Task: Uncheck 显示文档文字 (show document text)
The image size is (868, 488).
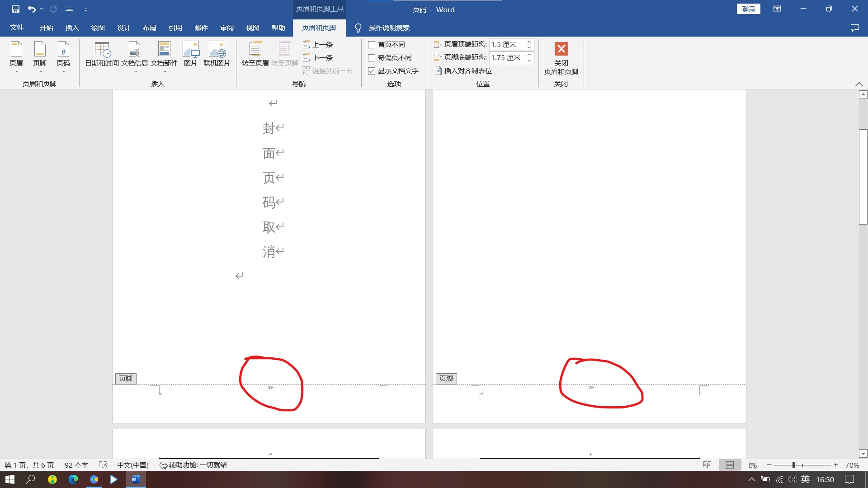Action: point(372,71)
